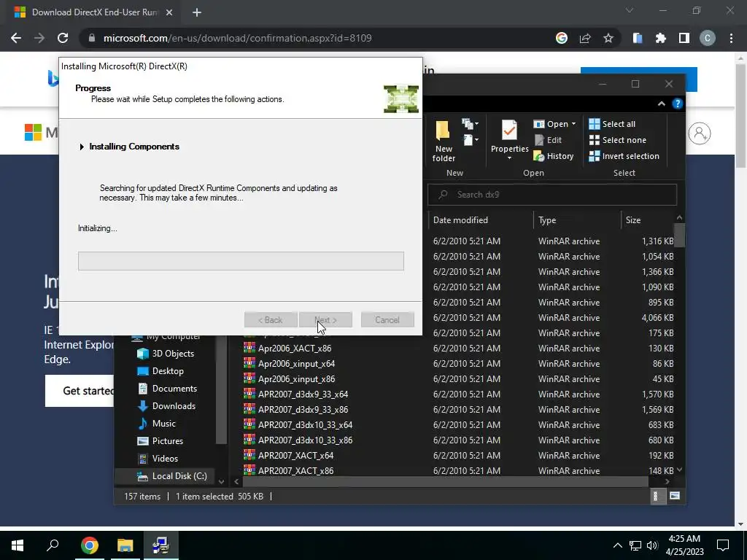Click the Next button in DirectX setup
The width and height of the screenshot is (747, 560).
325,320
